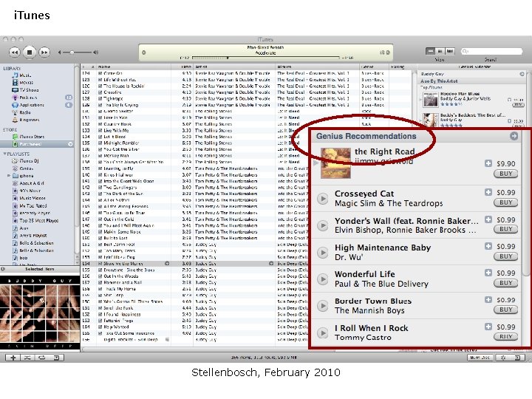Viewport: 532px width, 399px height.
Task: Uncheck the Hammer and a Nail checkbox
Action: [100, 282]
